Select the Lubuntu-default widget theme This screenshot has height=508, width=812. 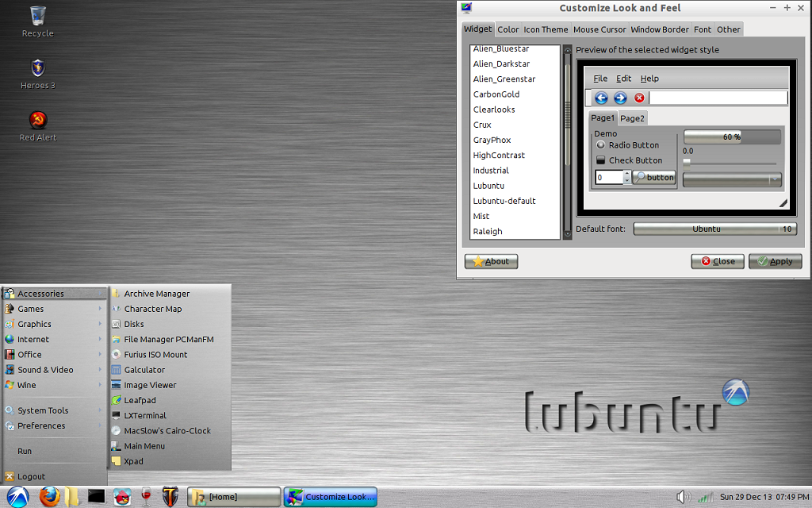click(x=515, y=201)
